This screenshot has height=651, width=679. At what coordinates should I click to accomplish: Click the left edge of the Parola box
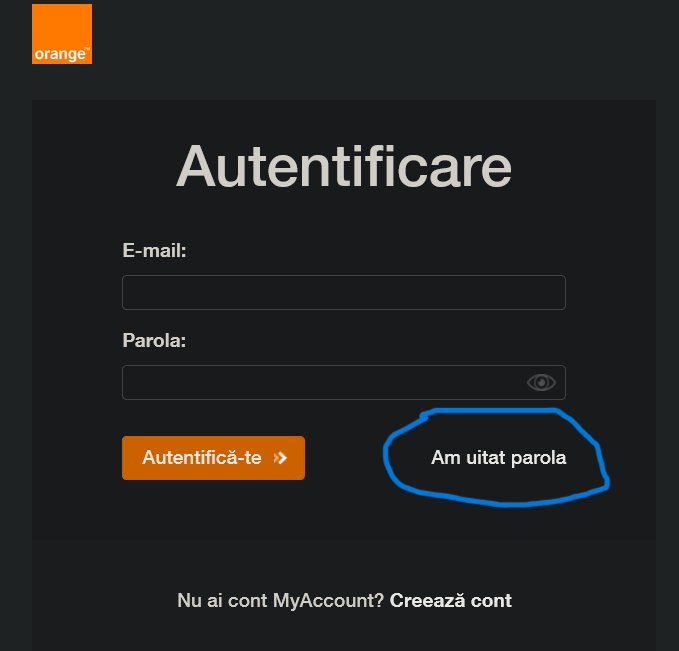point(127,382)
